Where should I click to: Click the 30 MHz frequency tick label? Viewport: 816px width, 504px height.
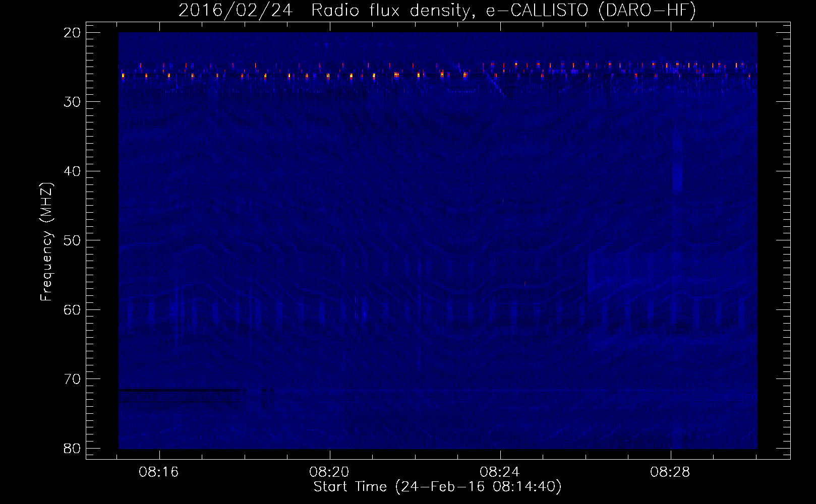coord(73,102)
